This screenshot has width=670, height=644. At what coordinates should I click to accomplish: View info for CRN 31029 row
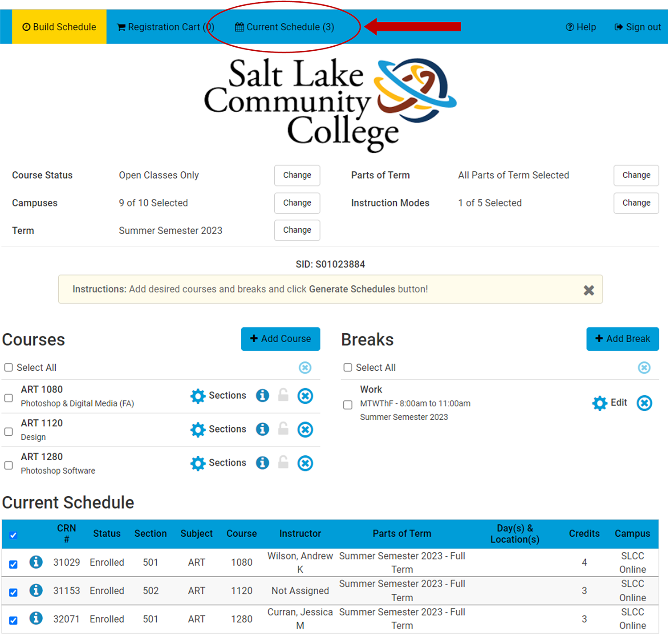pyautogui.click(x=36, y=563)
